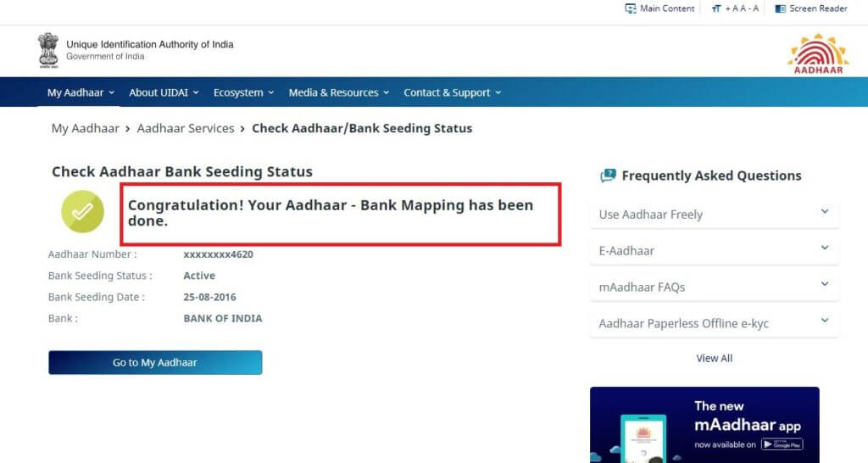Click the green checkmark success icon
Viewport: 868px width, 463px height.
(82, 211)
